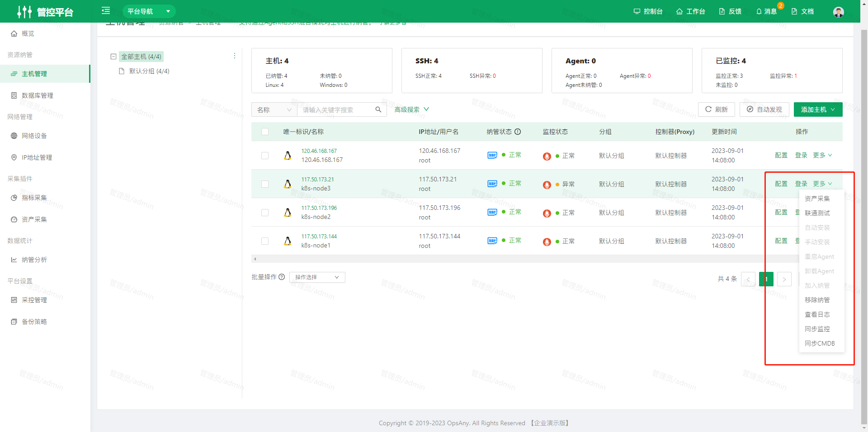The image size is (868, 432).
Task: Check the k8s-node1 row checkbox
Action: (x=265, y=241)
